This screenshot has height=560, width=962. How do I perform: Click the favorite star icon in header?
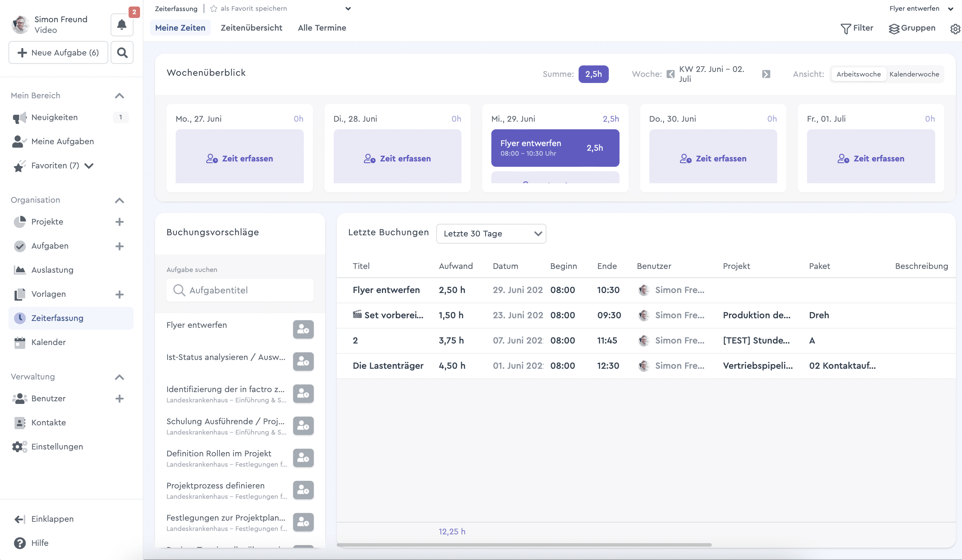[x=214, y=8]
